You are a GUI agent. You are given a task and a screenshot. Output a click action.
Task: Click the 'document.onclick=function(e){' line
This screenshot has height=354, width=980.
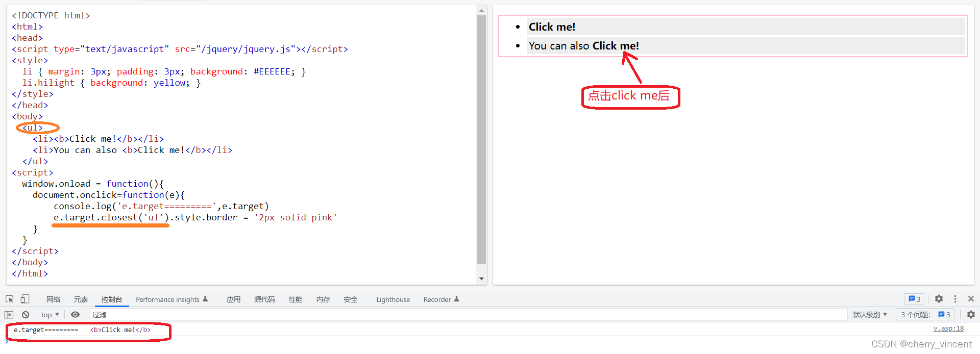109,195
